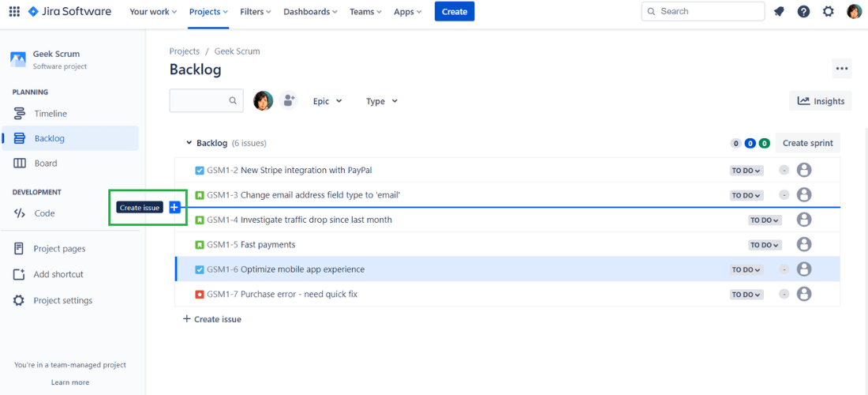Click the Geek Scrum project icon
The image size is (868, 395).
pyautogui.click(x=18, y=59)
